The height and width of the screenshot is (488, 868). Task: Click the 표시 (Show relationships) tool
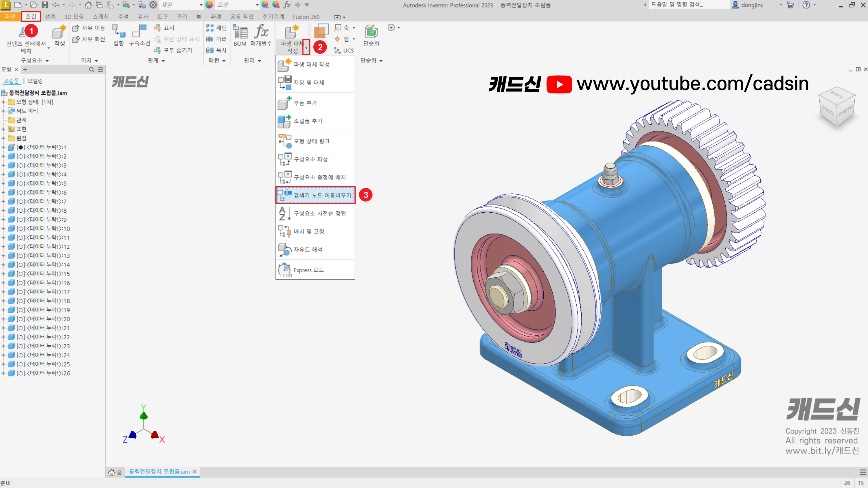[x=164, y=28]
